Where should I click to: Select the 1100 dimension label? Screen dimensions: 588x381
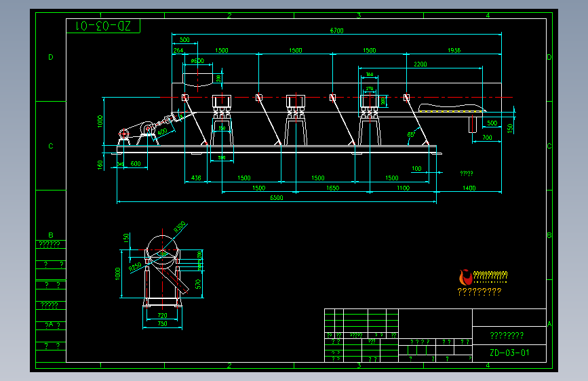403,188
